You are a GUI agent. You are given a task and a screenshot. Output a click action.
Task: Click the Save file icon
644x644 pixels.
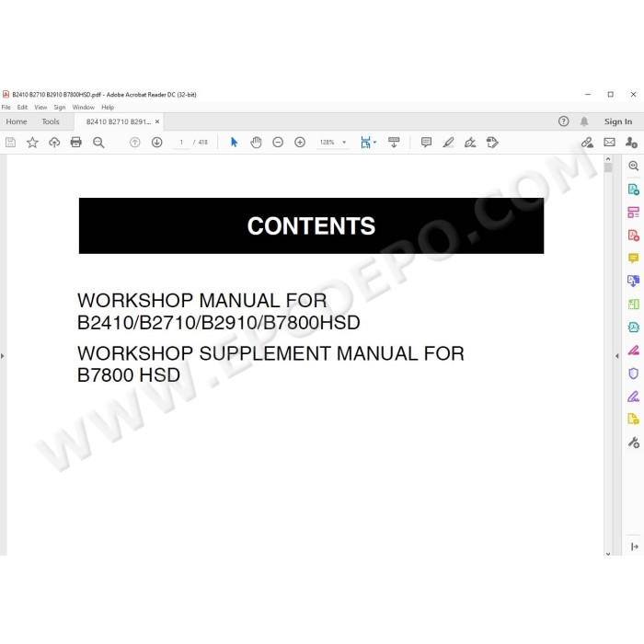coord(10,143)
